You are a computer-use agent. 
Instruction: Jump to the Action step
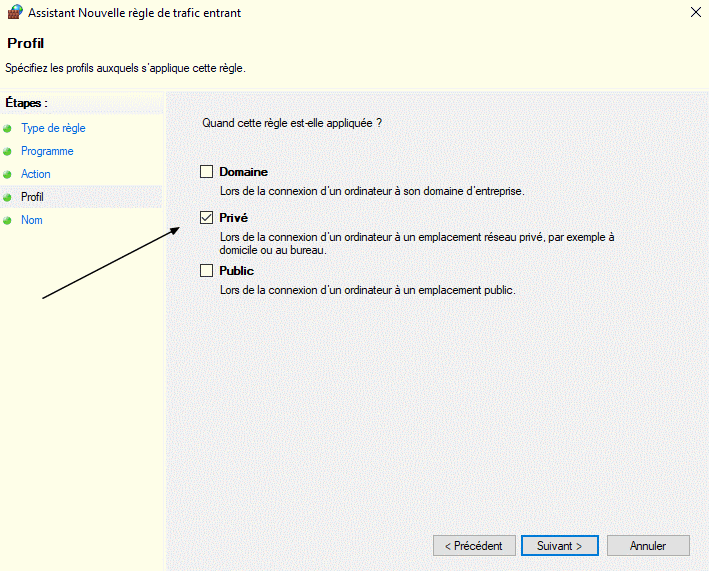click(36, 174)
